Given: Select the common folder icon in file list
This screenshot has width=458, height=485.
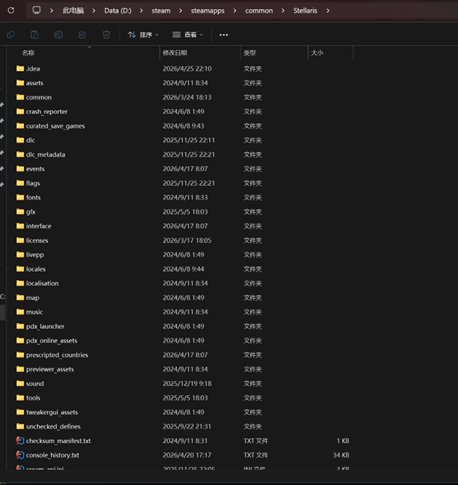Looking at the screenshot, I should click(20, 97).
